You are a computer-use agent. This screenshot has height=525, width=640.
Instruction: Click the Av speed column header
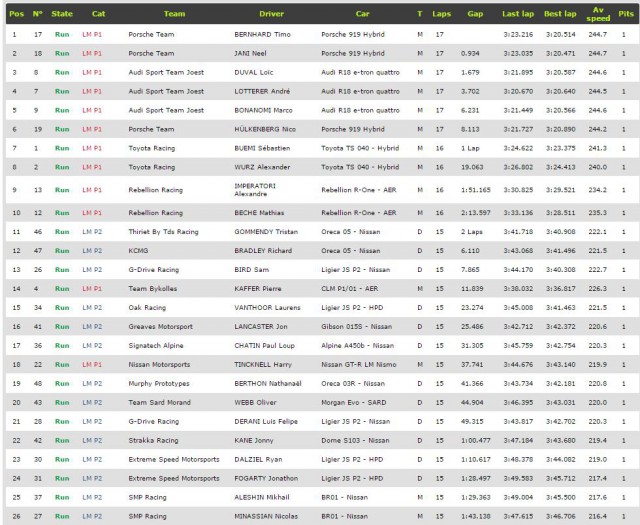point(598,14)
